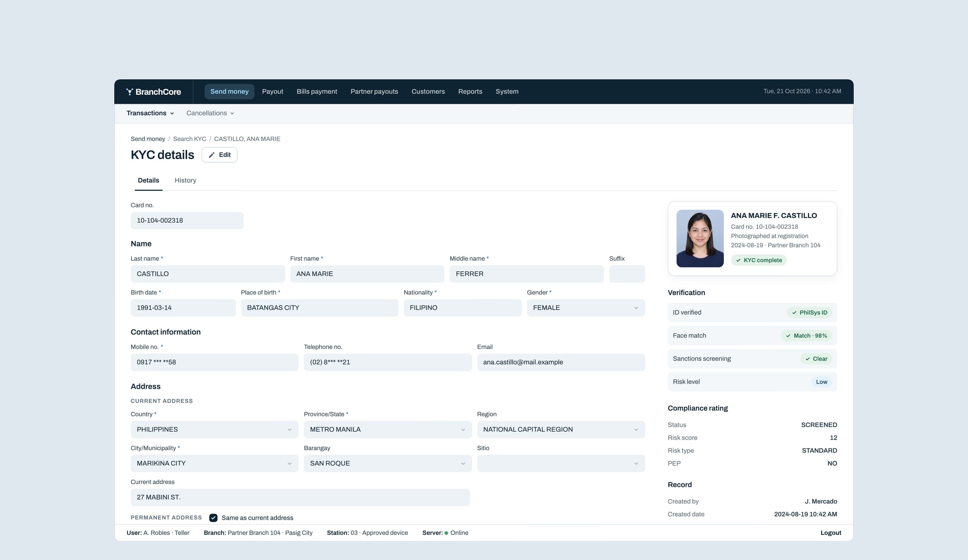968x560 pixels.
Task: Open the Region dropdown NATIONAL CAPITAL REGION
Action: (561, 429)
